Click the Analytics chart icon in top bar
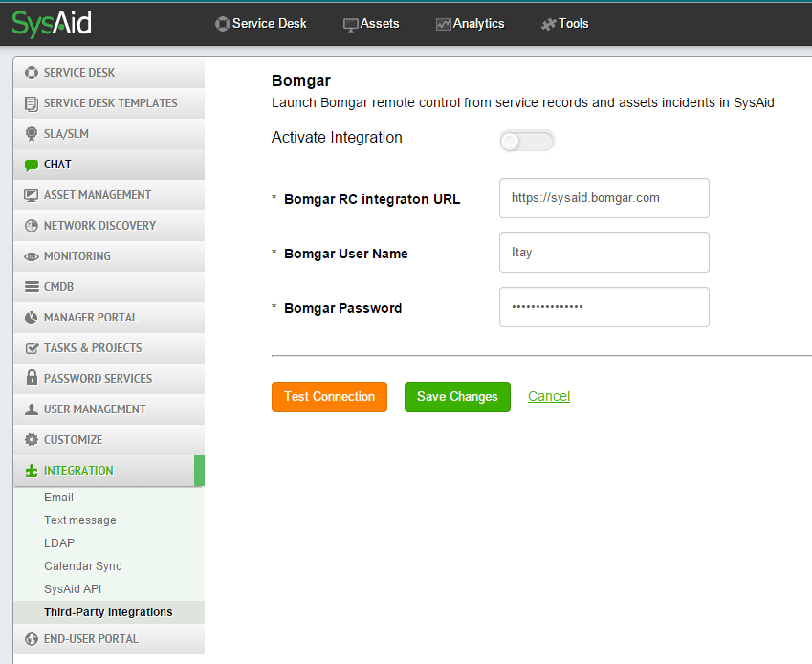 point(443,24)
